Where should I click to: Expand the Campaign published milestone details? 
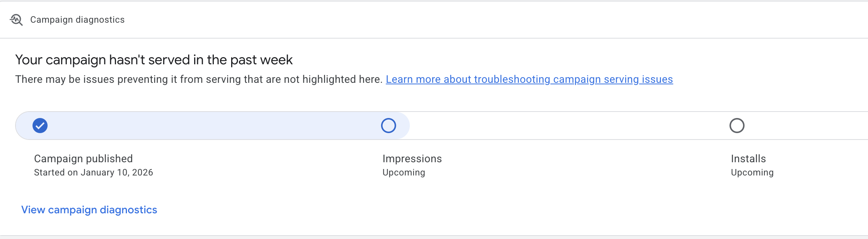(x=83, y=158)
